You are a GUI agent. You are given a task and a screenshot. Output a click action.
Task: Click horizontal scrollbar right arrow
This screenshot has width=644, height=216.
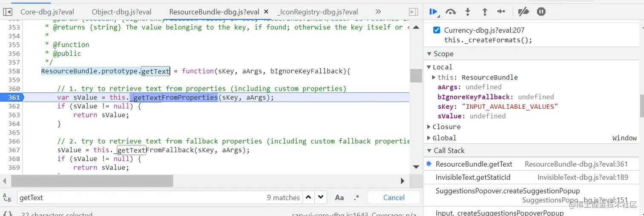(402, 181)
